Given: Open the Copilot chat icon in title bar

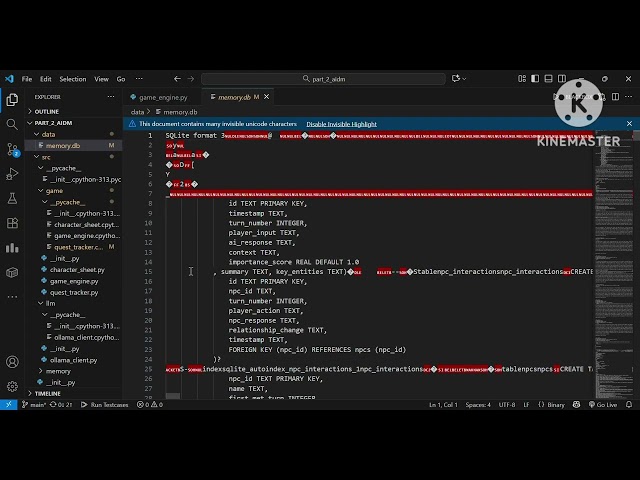Looking at the screenshot, I should click(x=456, y=78).
